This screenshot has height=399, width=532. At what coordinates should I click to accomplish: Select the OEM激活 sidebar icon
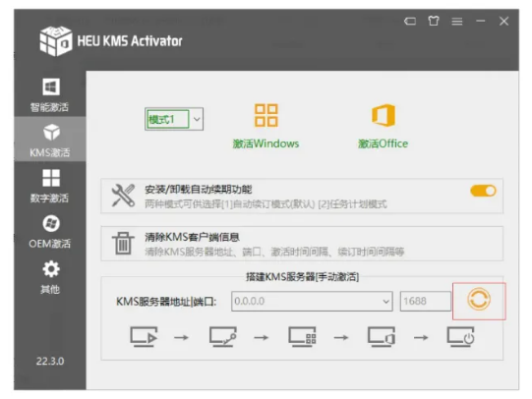point(50,231)
